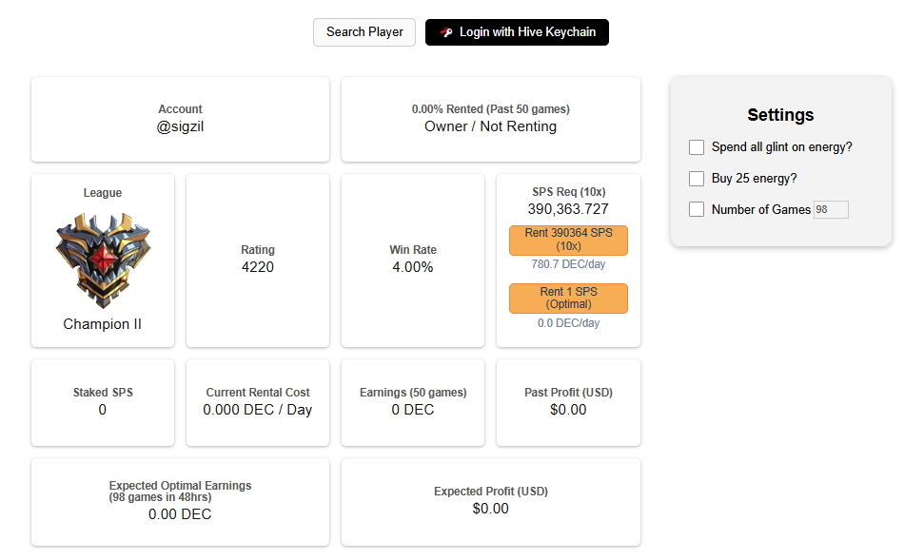Click the Past Profit (USD) card
This screenshot has width=924, height=560.
tap(569, 403)
